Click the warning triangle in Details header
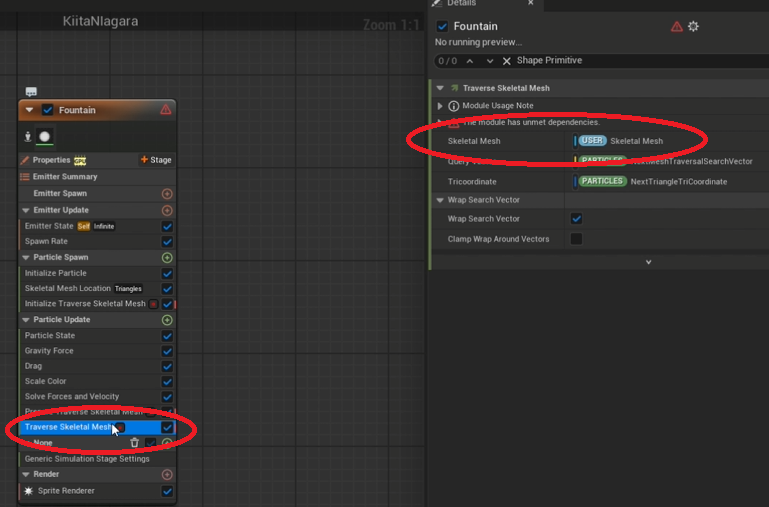The height and width of the screenshot is (507, 769). [x=677, y=26]
